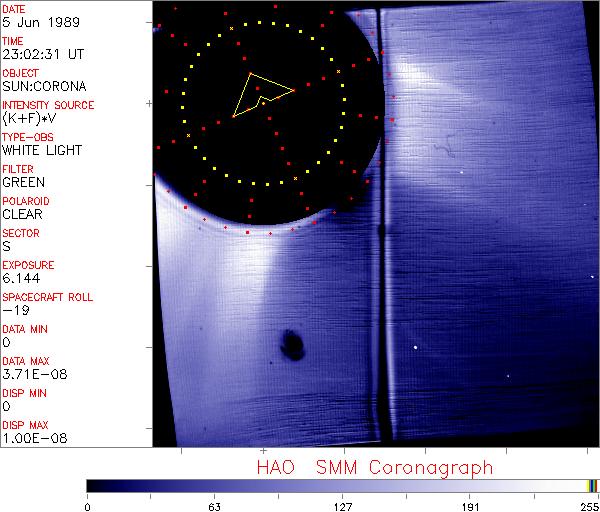Select the GREEN filter value
600x512 pixels.
[23, 182]
